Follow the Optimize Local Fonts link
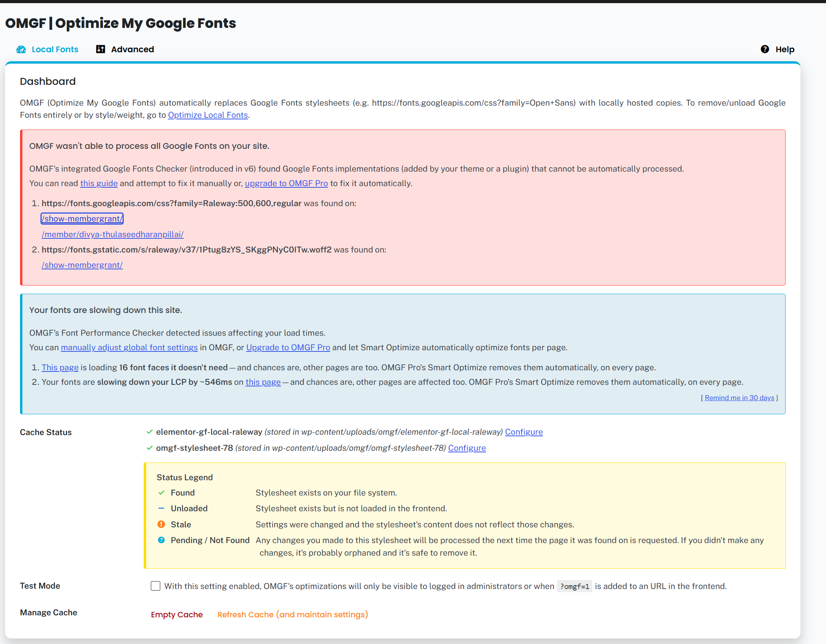826x644 pixels. 208,115
